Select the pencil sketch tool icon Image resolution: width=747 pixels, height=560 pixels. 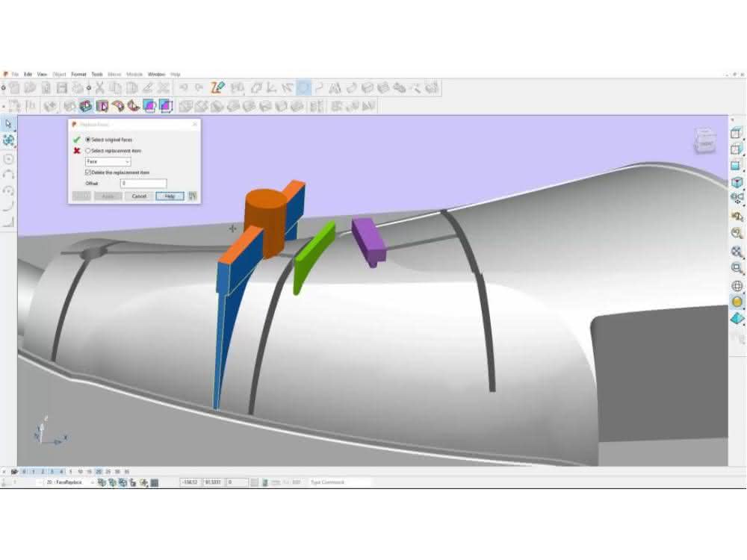coord(217,87)
